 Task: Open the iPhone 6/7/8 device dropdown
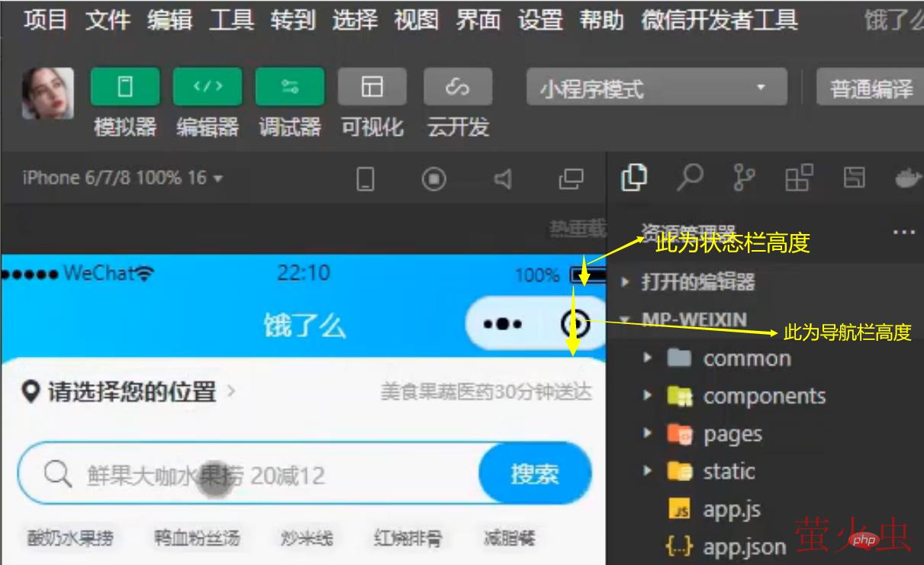point(122,178)
